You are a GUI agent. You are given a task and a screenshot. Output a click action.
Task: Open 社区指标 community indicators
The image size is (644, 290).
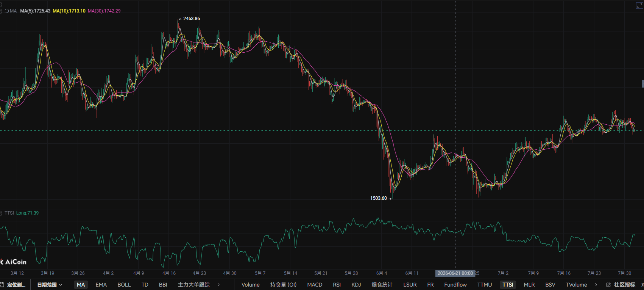(625, 285)
